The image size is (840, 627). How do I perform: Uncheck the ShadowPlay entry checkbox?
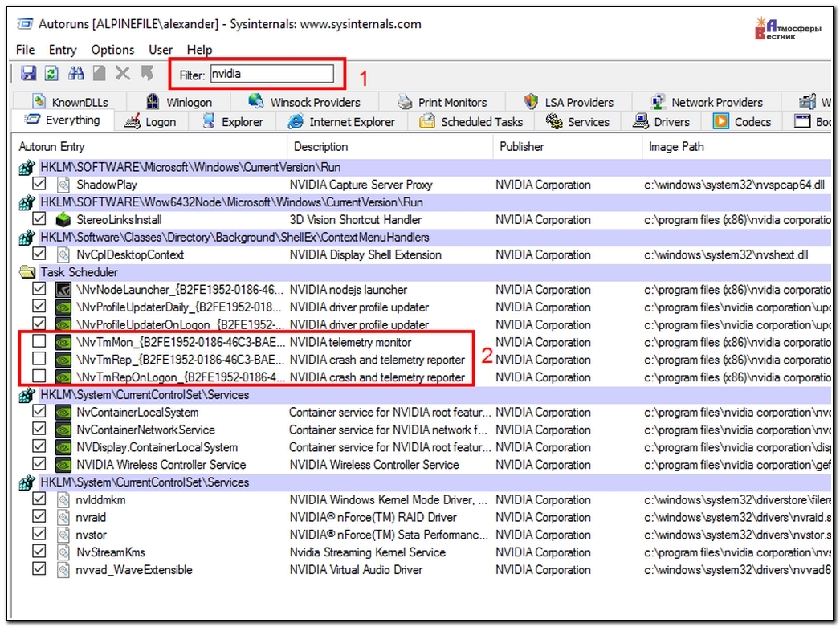39,184
